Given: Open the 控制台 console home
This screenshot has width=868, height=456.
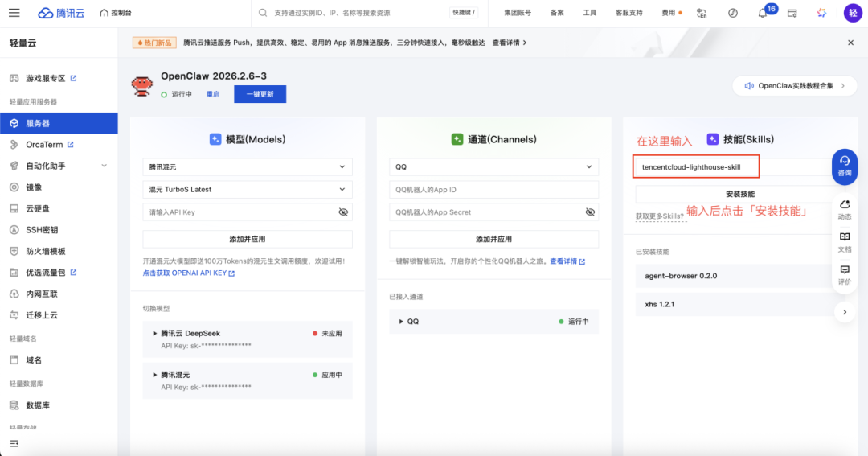Looking at the screenshot, I should click(x=116, y=13).
